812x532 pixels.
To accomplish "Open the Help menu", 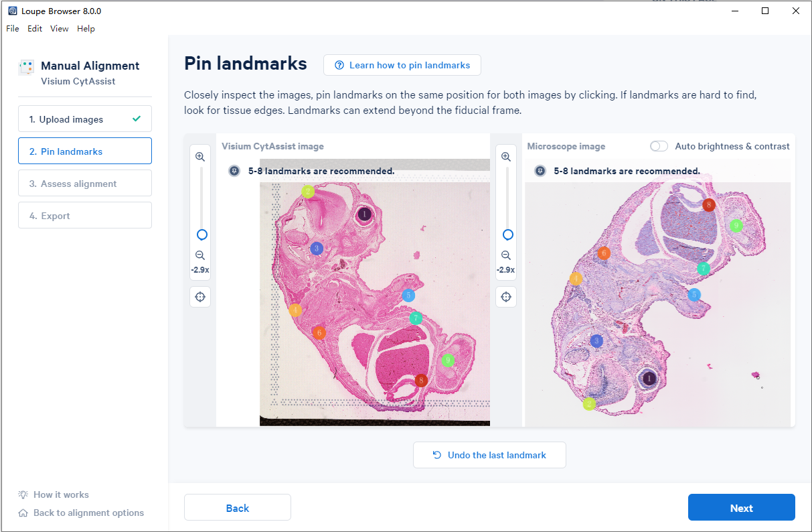I will coord(86,29).
